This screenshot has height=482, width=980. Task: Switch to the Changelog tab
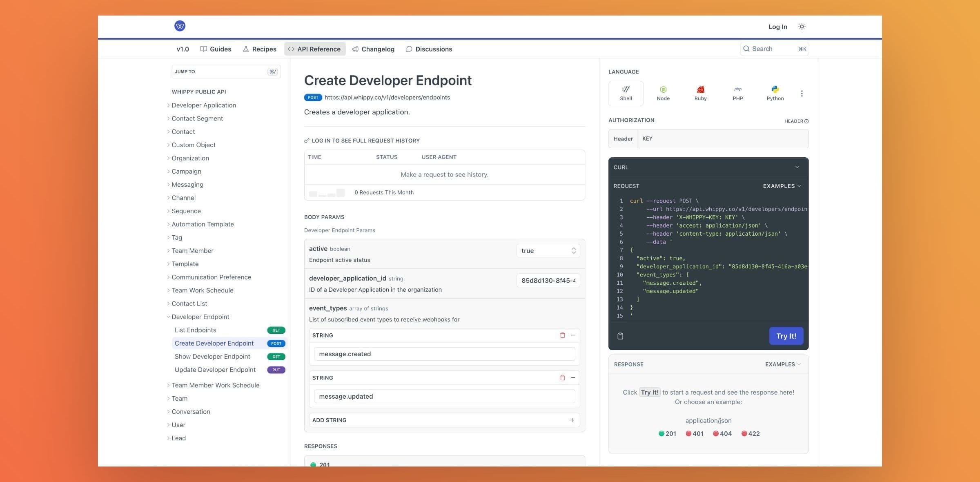tap(373, 49)
